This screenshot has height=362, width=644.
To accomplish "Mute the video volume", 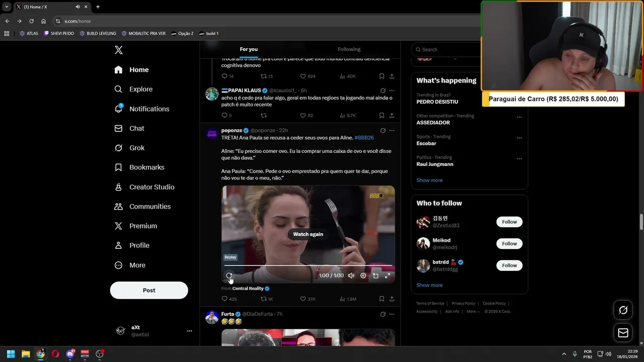I will [351, 276].
